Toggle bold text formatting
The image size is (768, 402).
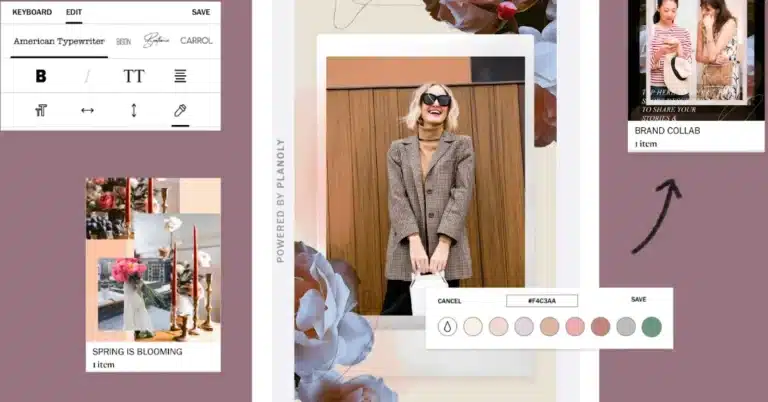tap(41, 76)
